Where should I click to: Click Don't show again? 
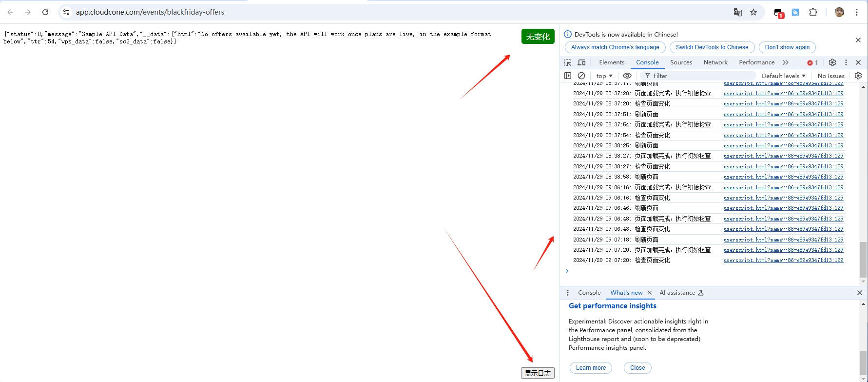coord(787,47)
